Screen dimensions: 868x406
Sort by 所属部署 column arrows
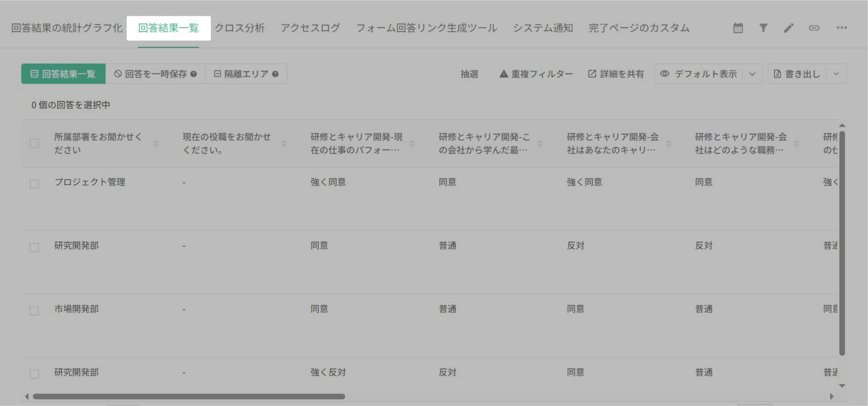click(156, 144)
